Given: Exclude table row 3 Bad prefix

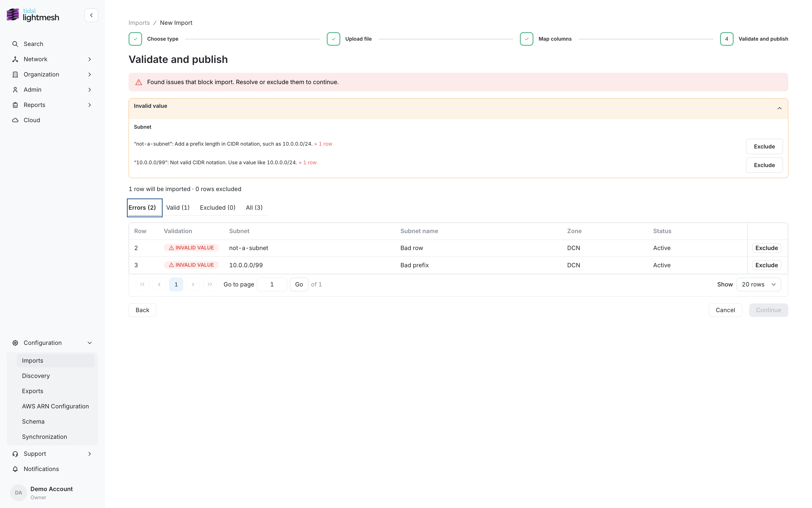Looking at the screenshot, I should pos(766,265).
